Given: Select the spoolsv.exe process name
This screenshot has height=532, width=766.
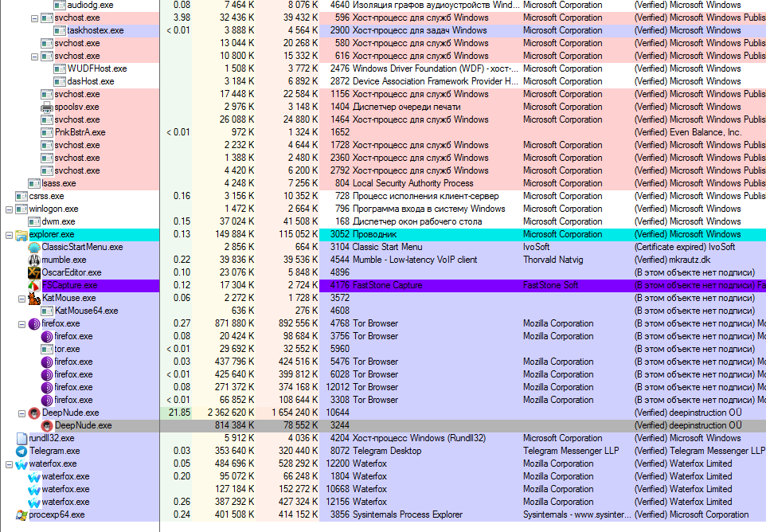Looking at the screenshot, I should click(76, 107).
